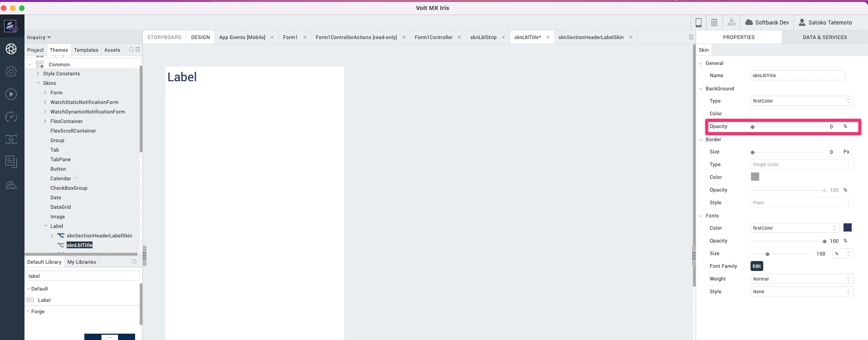Close the sknLblStrip tab
This screenshot has width=868, height=340.
(x=503, y=37)
